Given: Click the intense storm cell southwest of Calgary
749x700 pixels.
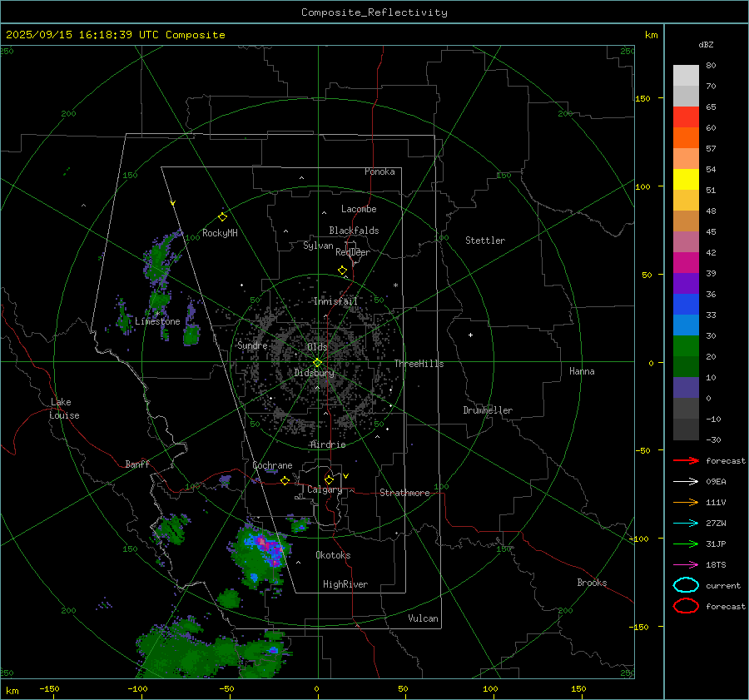Looking at the screenshot, I should (x=262, y=557).
